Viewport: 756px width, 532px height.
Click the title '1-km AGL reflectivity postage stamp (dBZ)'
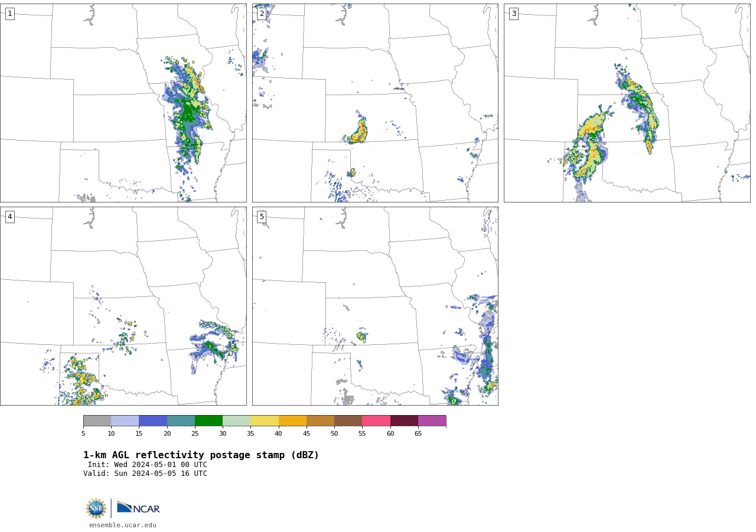201,455
